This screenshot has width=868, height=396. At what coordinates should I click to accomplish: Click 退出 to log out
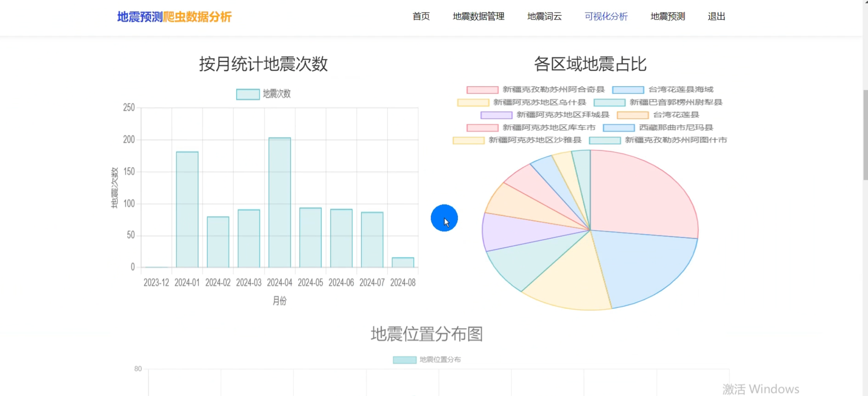click(x=716, y=16)
